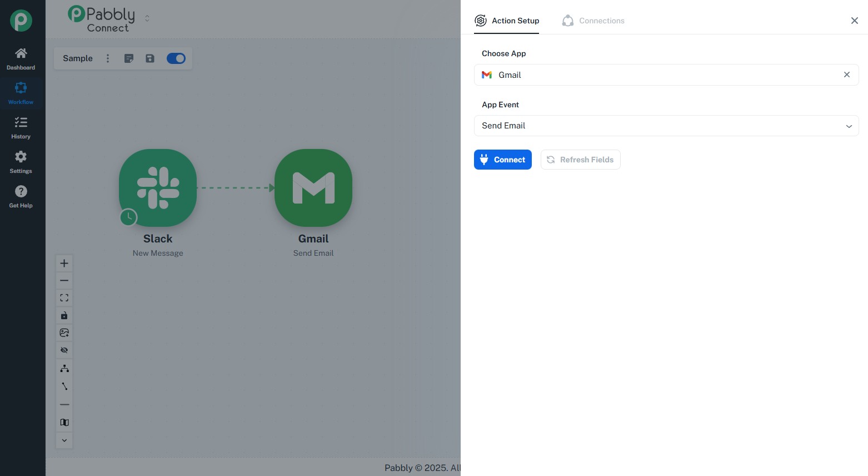This screenshot has height=476, width=868.
Task: Lock the canvas with the lock toggle
Action: [64, 315]
